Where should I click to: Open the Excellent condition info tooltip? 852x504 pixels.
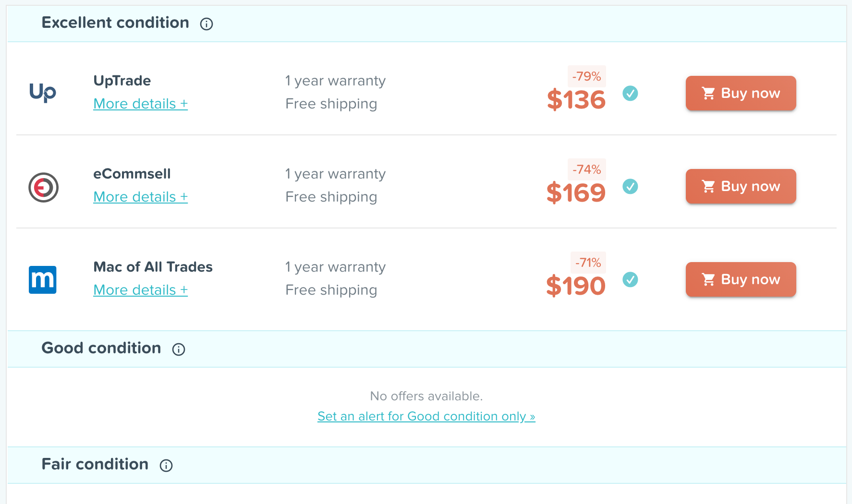(x=206, y=24)
